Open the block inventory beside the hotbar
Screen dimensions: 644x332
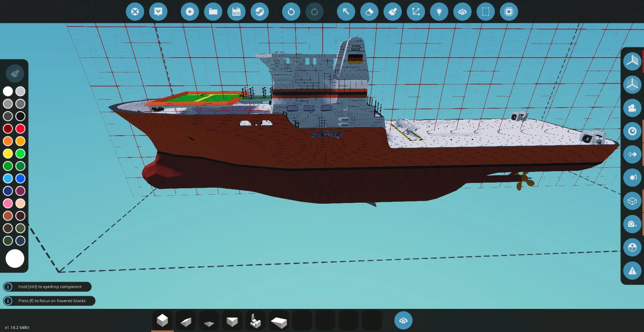pos(403,321)
